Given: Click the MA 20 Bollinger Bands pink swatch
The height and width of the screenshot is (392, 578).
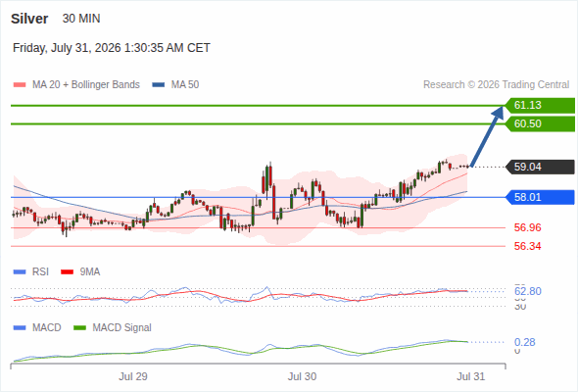Looking at the screenshot, I should (x=20, y=85).
